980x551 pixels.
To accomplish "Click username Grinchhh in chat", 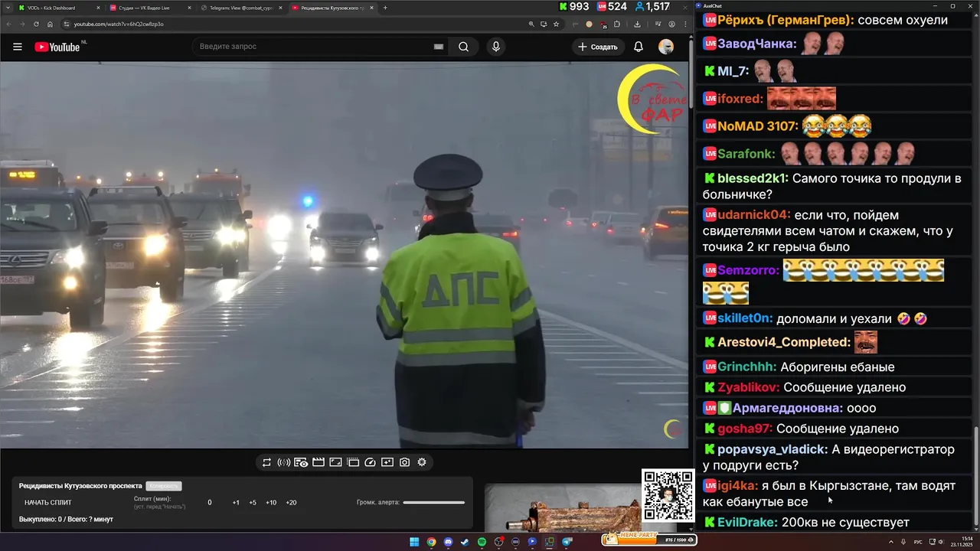I will tap(747, 367).
